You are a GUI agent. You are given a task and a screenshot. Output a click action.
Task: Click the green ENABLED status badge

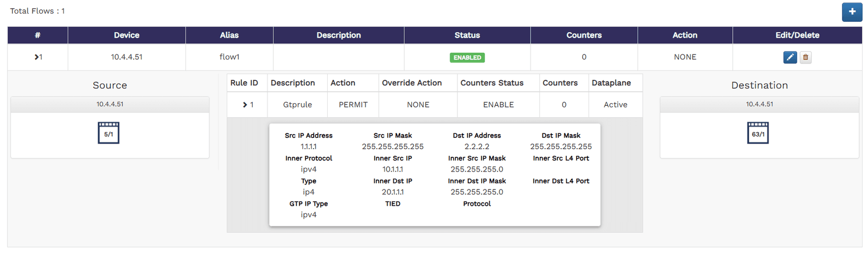tap(467, 58)
